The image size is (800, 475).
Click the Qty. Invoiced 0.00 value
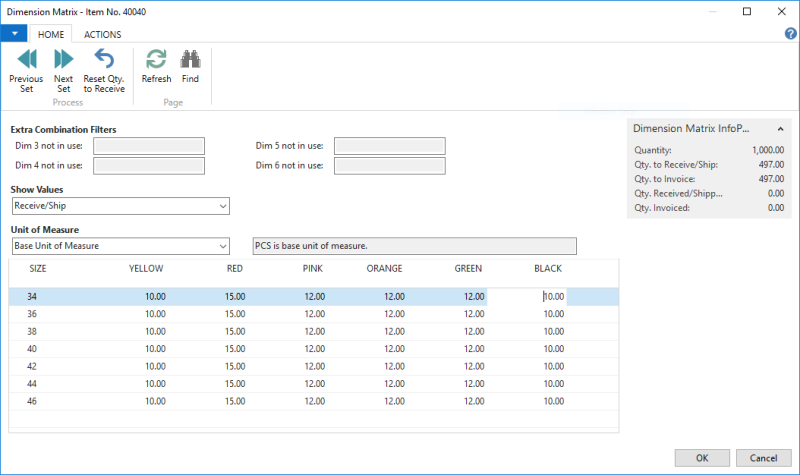(x=776, y=208)
